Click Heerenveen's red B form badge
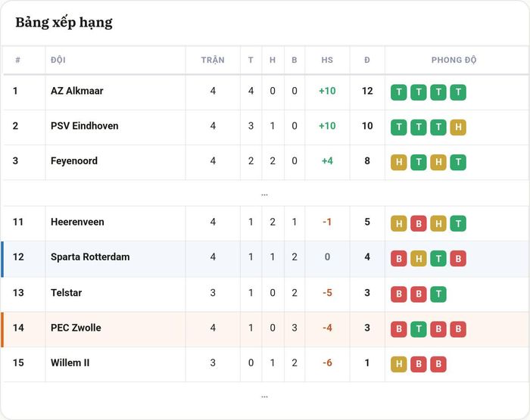 419,223
